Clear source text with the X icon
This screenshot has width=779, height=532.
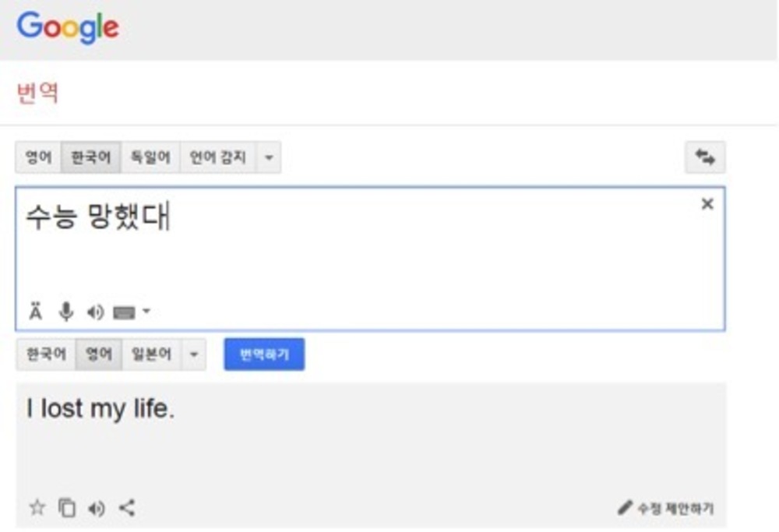point(707,204)
